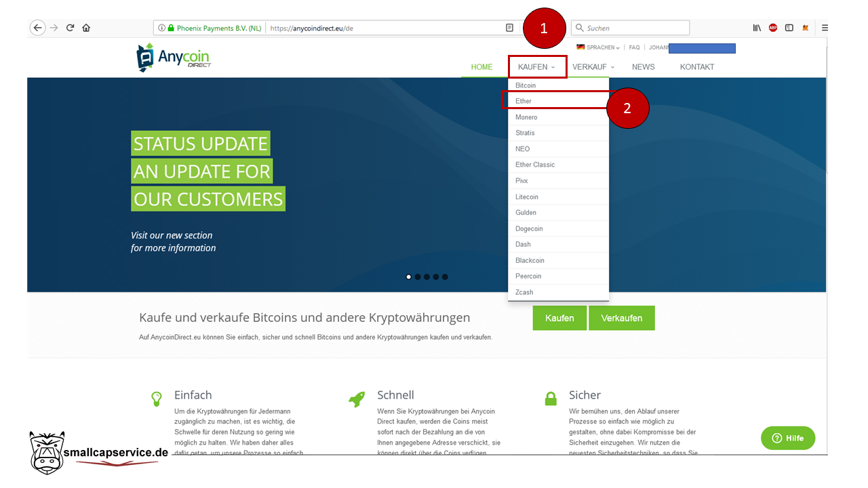Toggle reader view in the address bar
Image resolution: width=868 pixels, height=488 pixels.
(x=509, y=28)
